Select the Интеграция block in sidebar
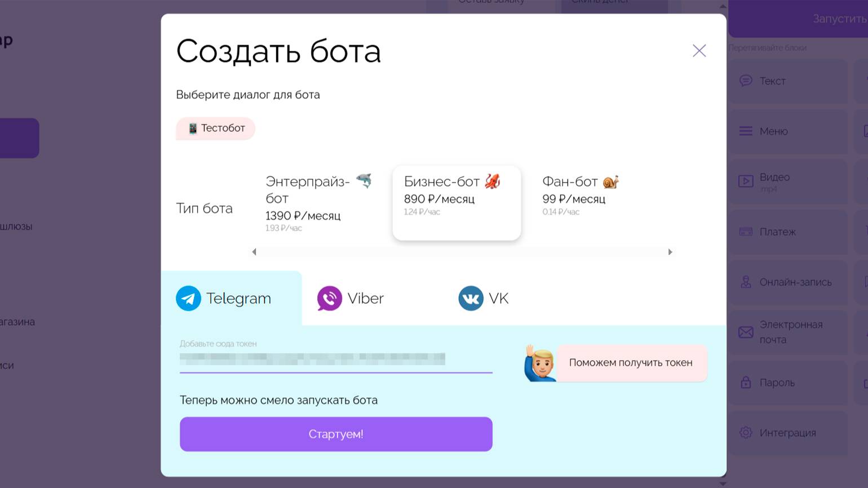This screenshot has width=868, height=488. [788, 433]
